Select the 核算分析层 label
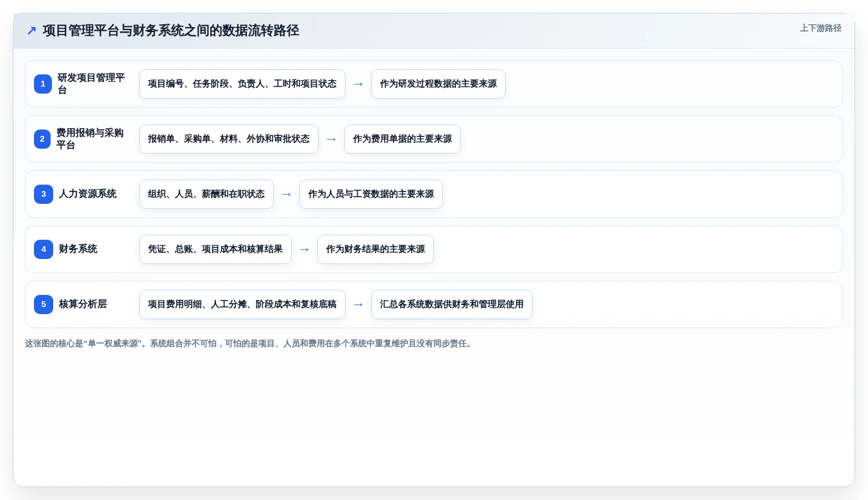 point(83,304)
